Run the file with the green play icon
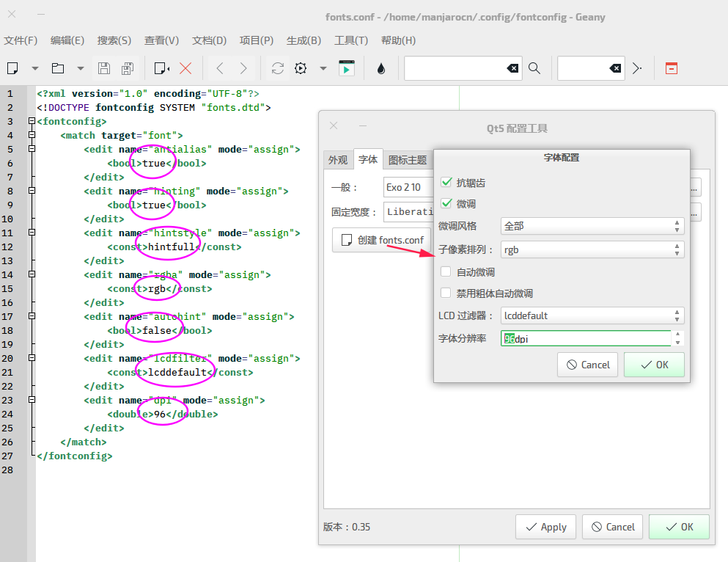 pos(346,67)
